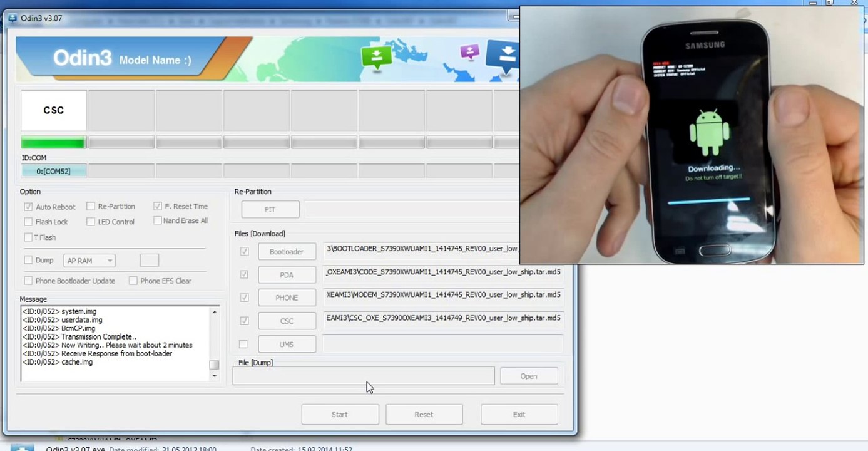Click the small field next to AP RAM
Screen dimensions: 868x451
(149, 260)
